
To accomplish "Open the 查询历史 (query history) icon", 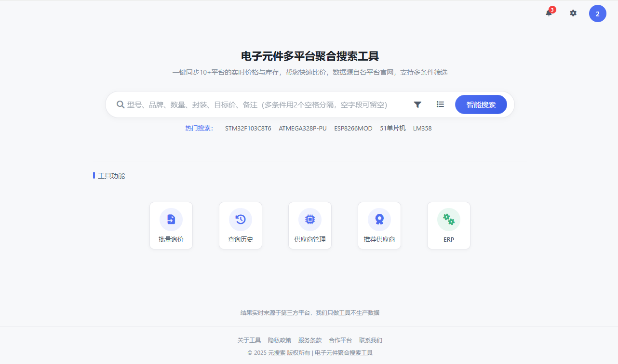I will click(241, 219).
